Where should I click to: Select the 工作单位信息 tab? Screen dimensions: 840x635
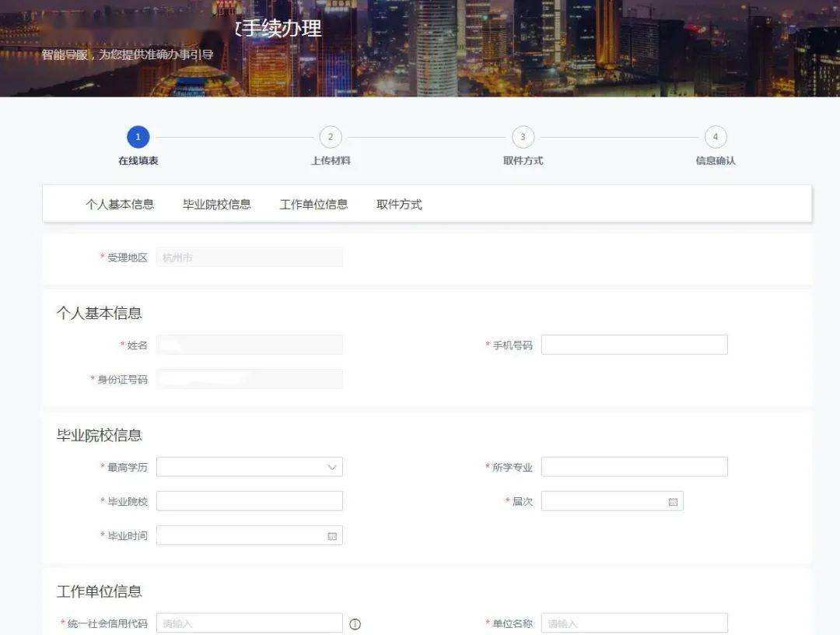(313, 204)
